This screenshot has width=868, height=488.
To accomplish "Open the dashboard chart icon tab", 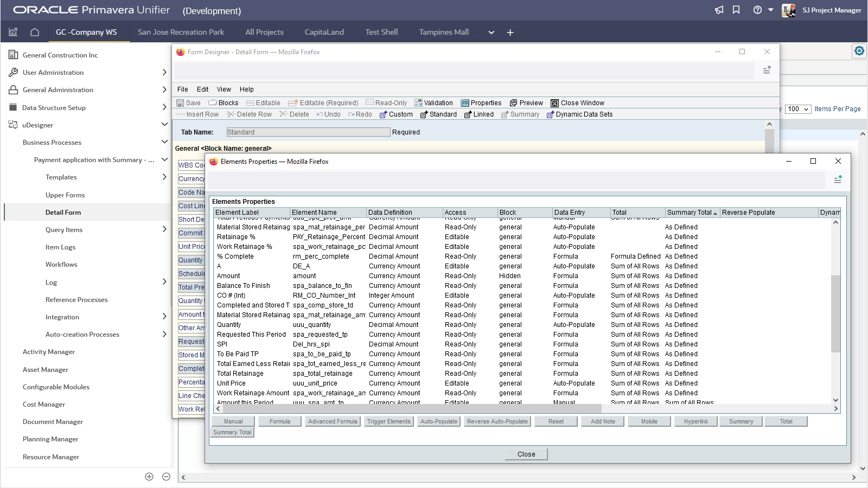I will tap(13, 32).
